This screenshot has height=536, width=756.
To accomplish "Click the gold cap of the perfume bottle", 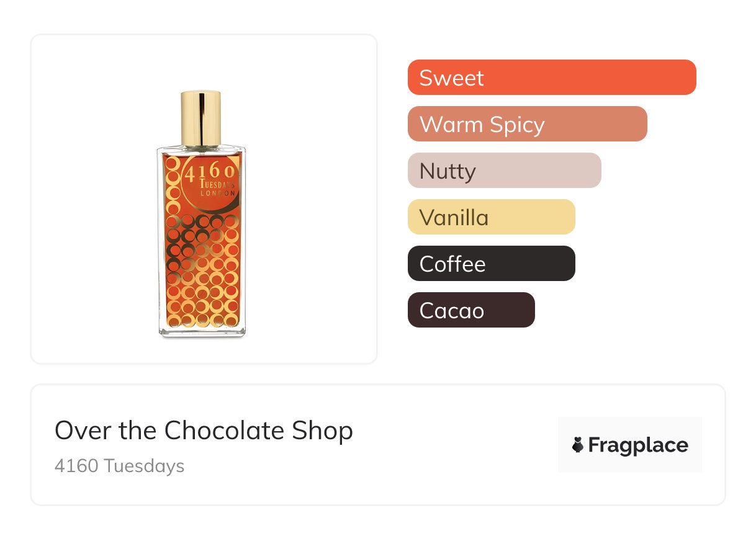I will pos(201,118).
